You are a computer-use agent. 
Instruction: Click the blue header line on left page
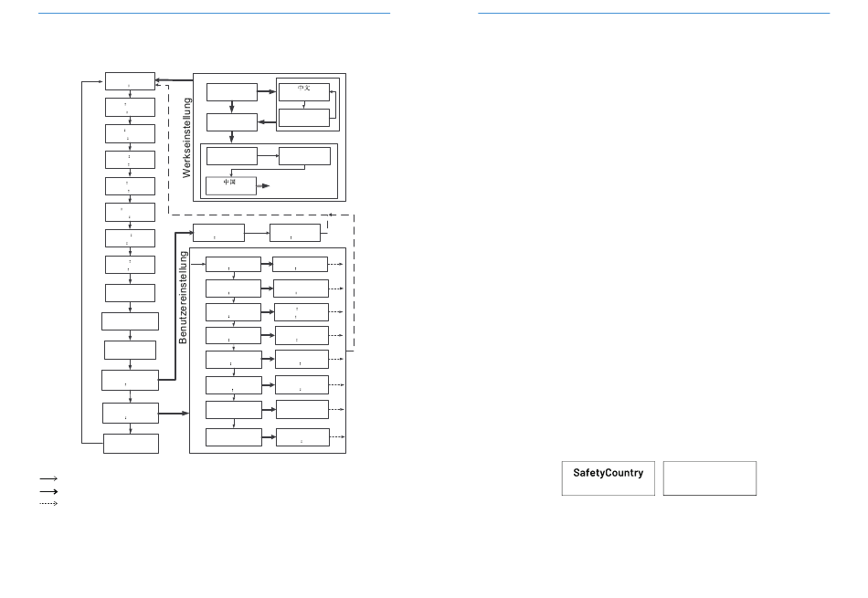pos(214,14)
